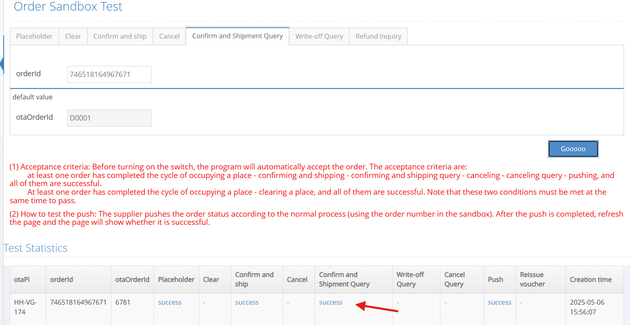The width and height of the screenshot is (644, 325).
Task: Go to the Cancel tab
Action: (x=169, y=36)
